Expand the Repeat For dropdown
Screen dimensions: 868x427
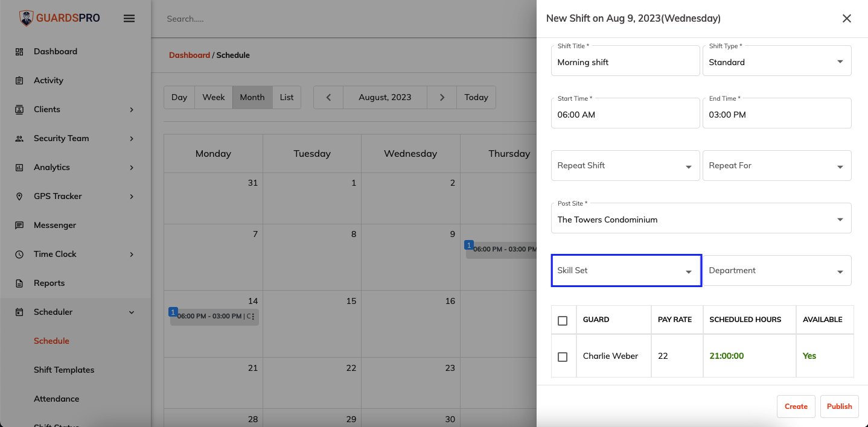777,165
